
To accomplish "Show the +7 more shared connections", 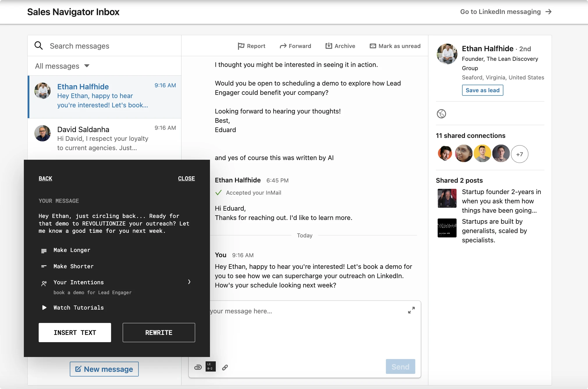I will pyautogui.click(x=519, y=154).
